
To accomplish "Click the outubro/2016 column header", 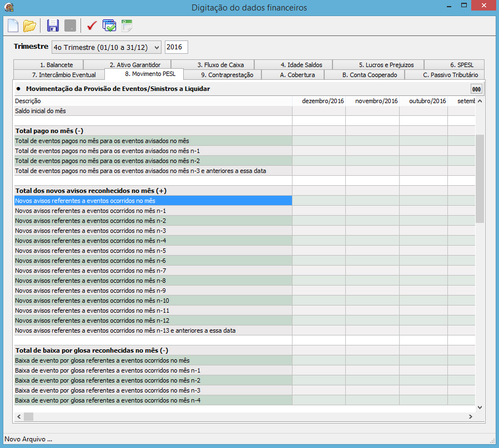I will point(424,101).
